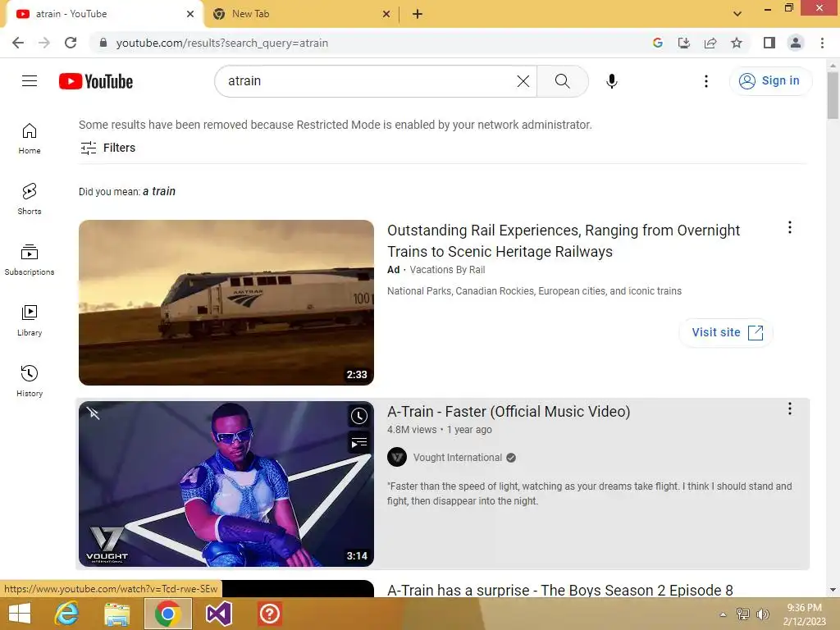Open Library in sidebar
This screenshot has width=840, height=630.
[x=30, y=321]
